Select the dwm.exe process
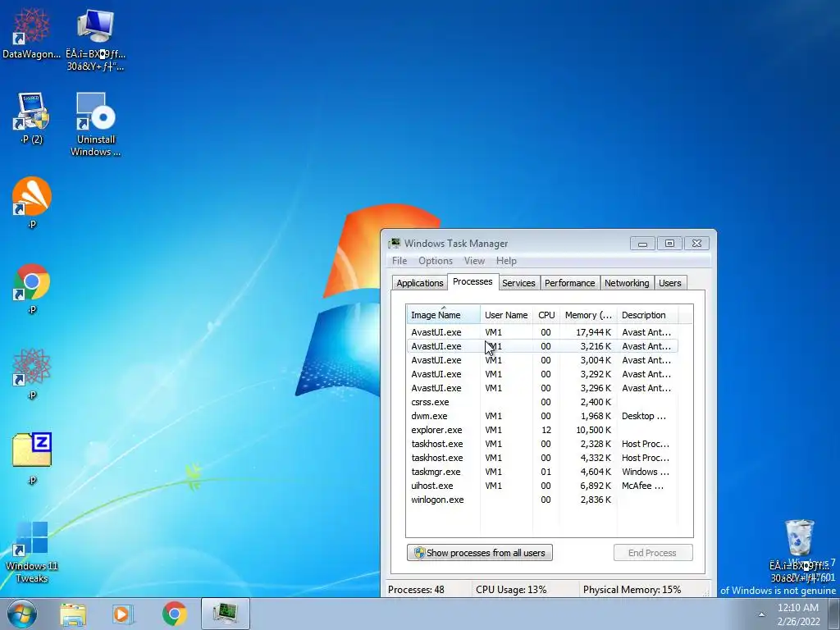 542,416
